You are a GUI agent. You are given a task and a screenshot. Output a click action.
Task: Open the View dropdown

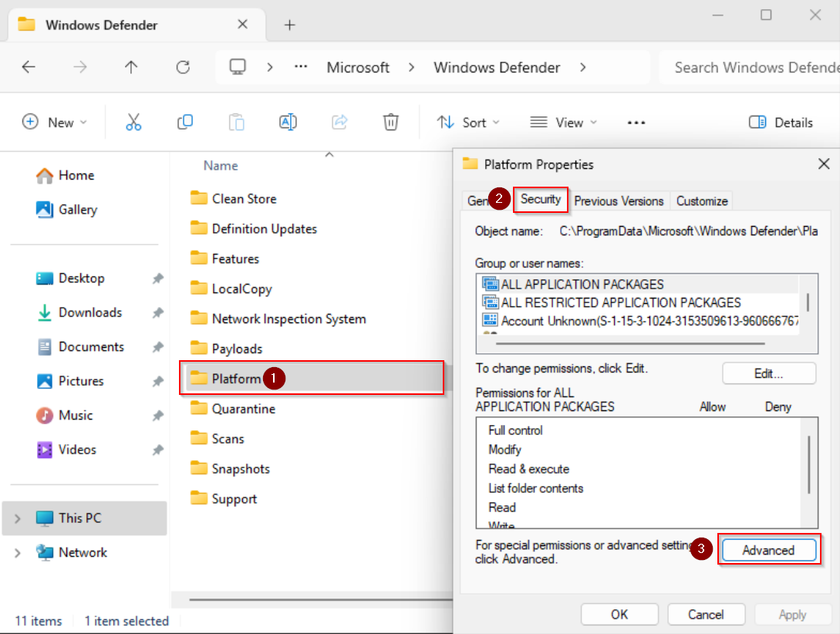(563, 122)
